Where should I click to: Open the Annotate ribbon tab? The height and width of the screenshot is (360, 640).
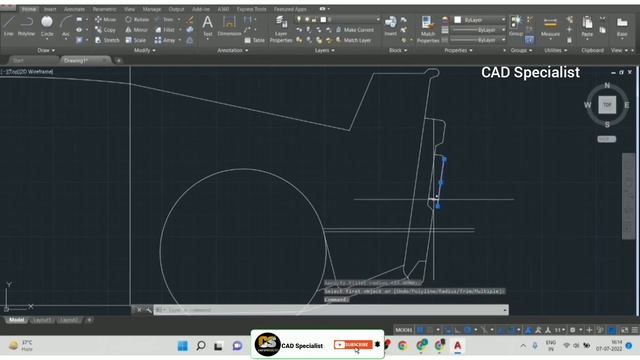pos(74,9)
